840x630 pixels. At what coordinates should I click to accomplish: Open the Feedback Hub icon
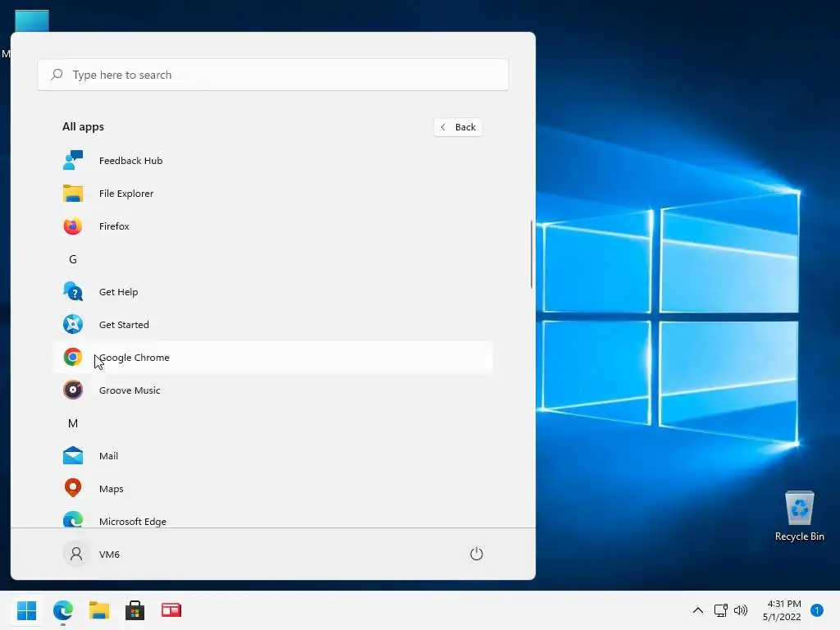[73, 160]
